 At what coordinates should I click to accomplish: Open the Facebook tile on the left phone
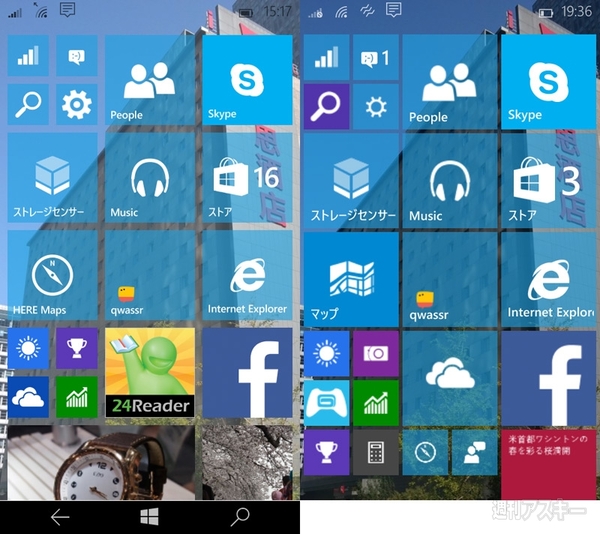pyautogui.click(x=248, y=373)
